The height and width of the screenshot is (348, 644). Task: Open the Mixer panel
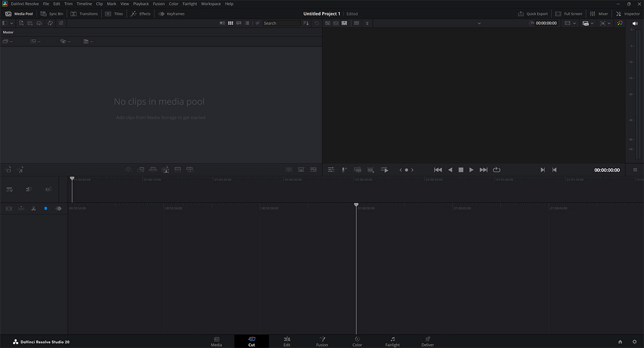(x=599, y=14)
